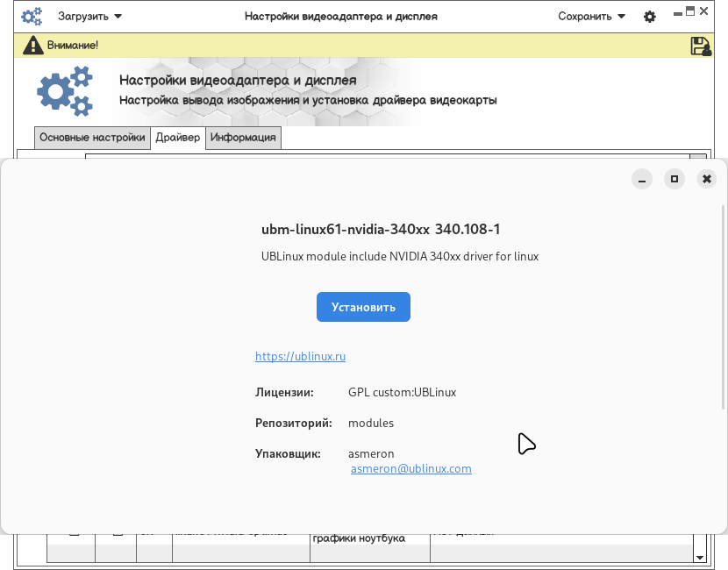This screenshot has height=570, width=728.
Task: Close the package details dialog
Action: click(707, 179)
